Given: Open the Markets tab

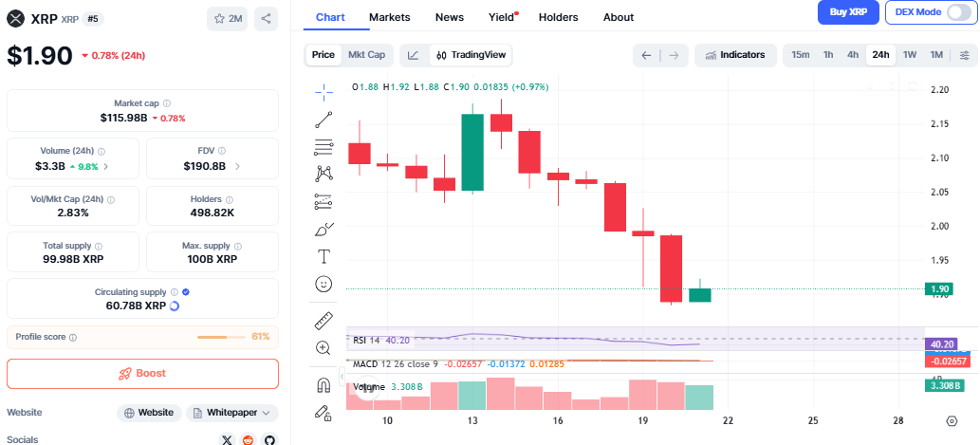Looking at the screenshot, I should tap(390, 17).
